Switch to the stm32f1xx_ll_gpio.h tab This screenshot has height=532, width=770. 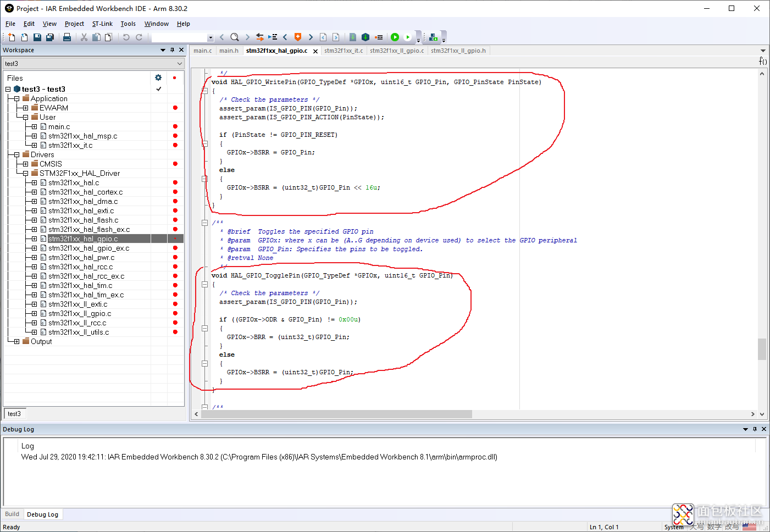tap(458, 51)
